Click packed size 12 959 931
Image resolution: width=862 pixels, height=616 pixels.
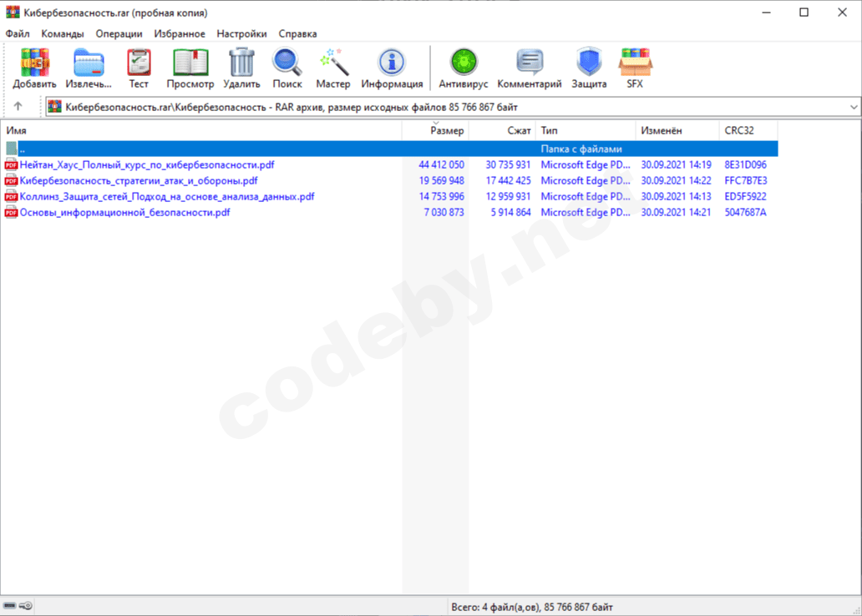(x=508, y=197)
